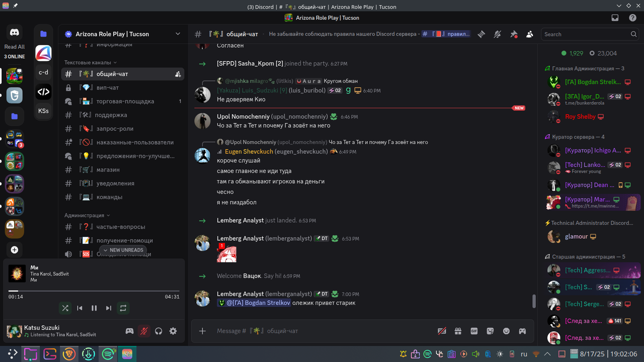Open Threads icon in channel header

pos(481,34)
